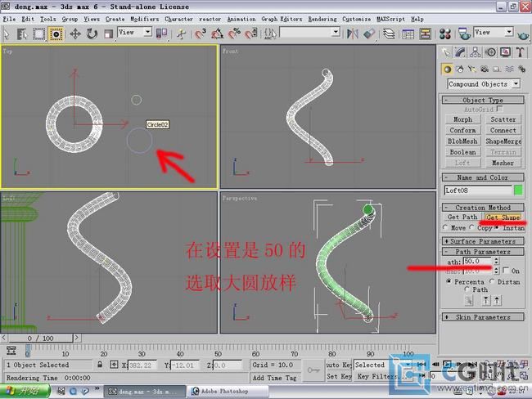The image size is (532, 399).
Task: Toggle the selection lock icon
Action: point(100,365)
